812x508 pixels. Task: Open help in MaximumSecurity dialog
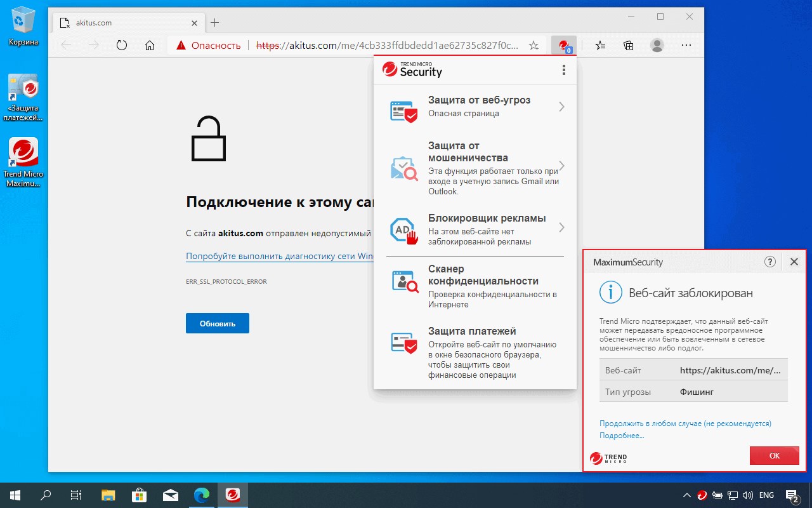pos(770,262)
